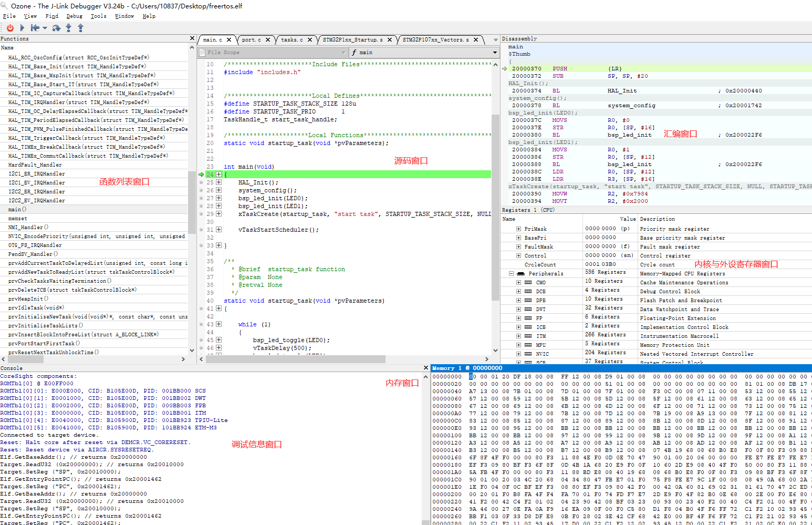The image size is (812, 525).
Task: Expand the PriMask register
Action: (x=519, y=229)
